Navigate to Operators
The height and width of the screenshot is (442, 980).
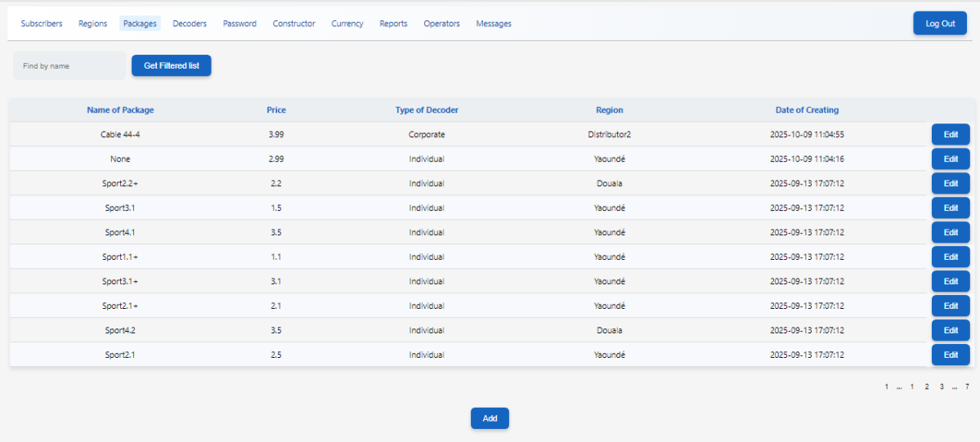coord(441,24)
